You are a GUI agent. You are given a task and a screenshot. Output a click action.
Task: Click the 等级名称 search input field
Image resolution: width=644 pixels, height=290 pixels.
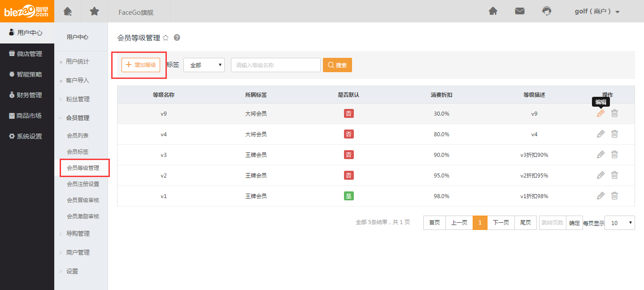click(x=275, y=65)
